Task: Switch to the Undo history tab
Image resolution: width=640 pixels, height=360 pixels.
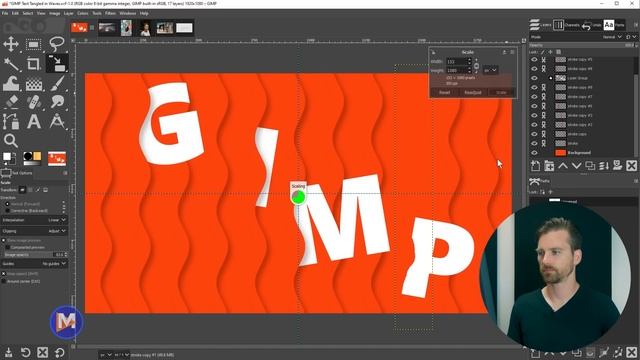Action: coord(591,25)
